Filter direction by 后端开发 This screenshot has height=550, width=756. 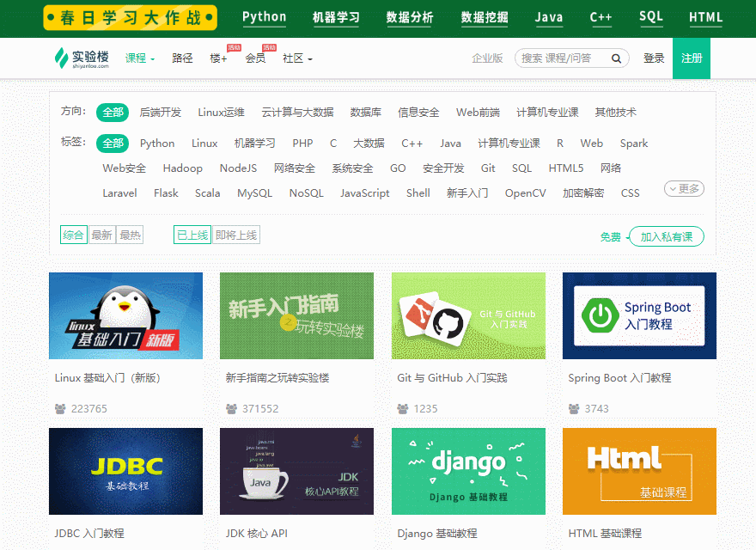pyautogui.click(x=160, y=113)
